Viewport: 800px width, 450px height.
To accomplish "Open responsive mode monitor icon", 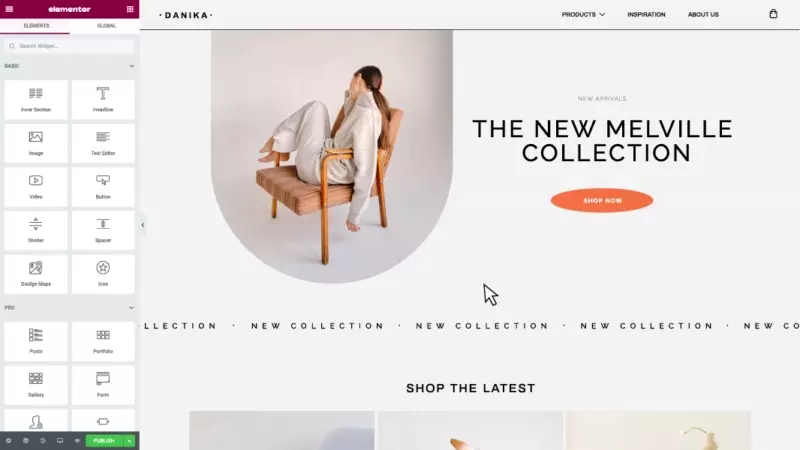I will (60, 441).
